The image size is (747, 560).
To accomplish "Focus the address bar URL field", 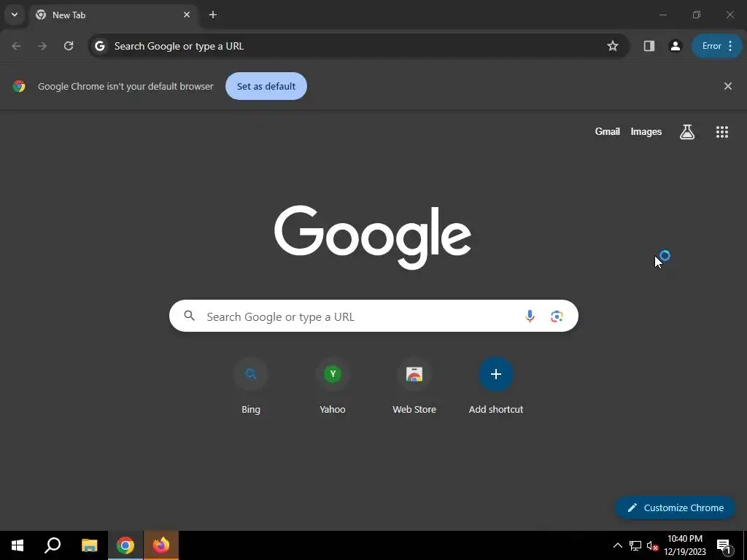I will pyautogui.click(x=357, y=46).
